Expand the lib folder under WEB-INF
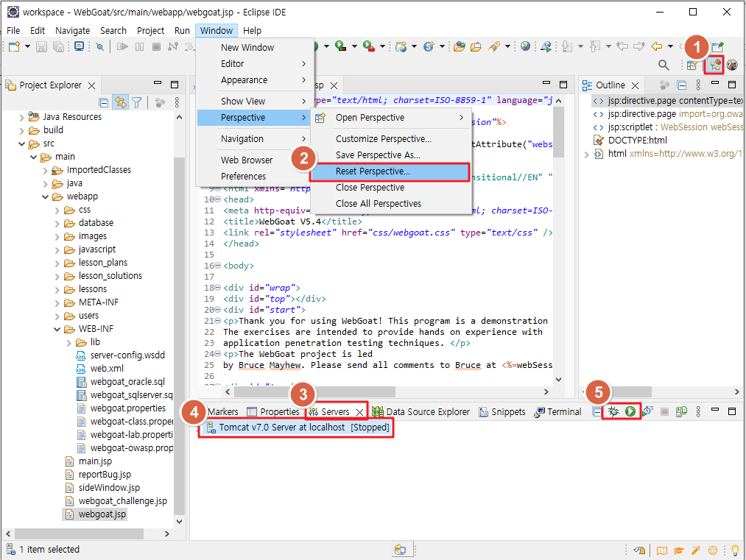 pyautogui.click(x=69, y=342)
